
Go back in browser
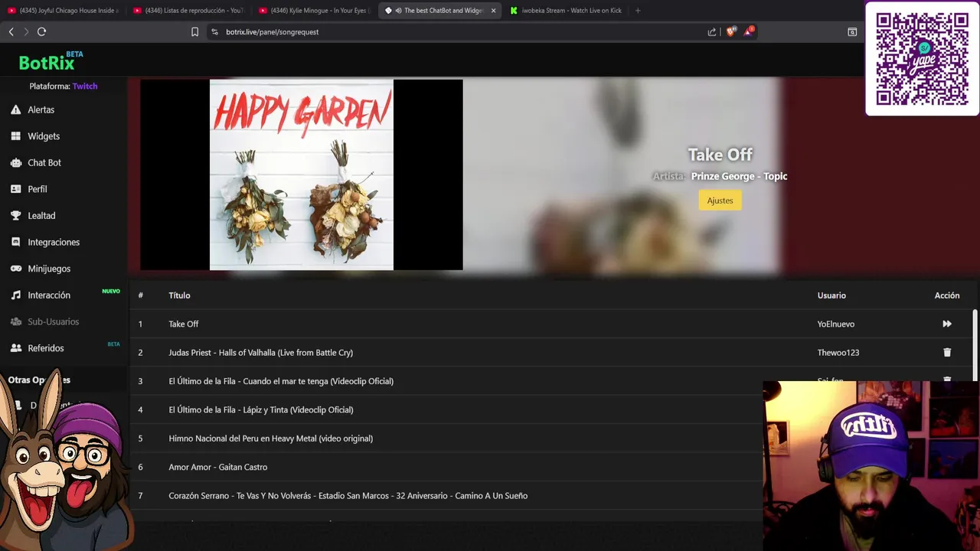(11, 32)
